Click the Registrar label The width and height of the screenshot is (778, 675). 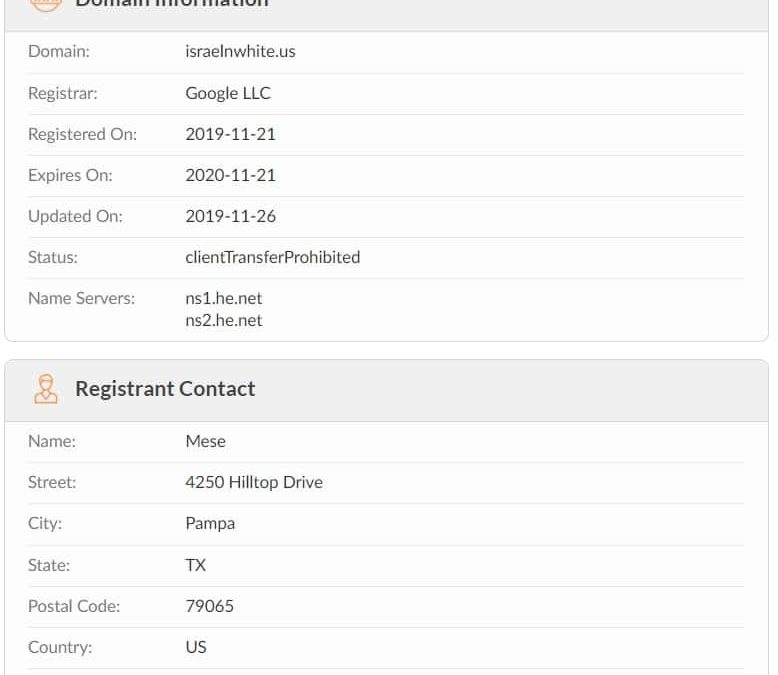click(x=63, y=93)
